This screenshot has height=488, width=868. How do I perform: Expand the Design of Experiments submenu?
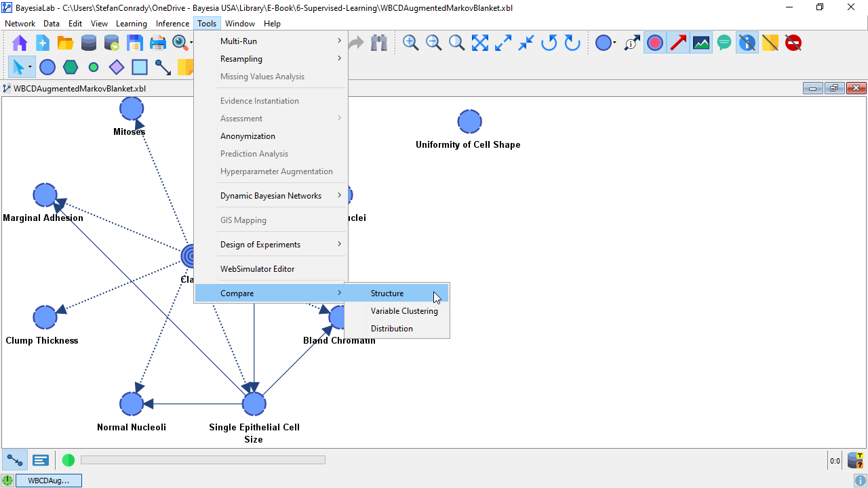coord(271,245)
